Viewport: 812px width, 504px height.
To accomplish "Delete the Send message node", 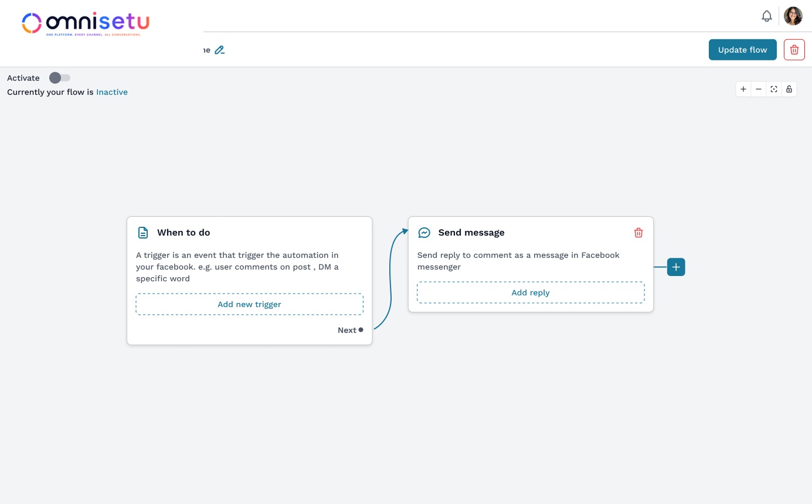I will tap(638, 233).
